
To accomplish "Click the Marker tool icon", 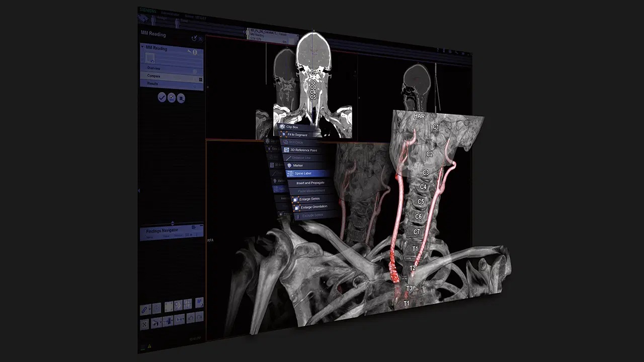I will (x=289, y=165).
